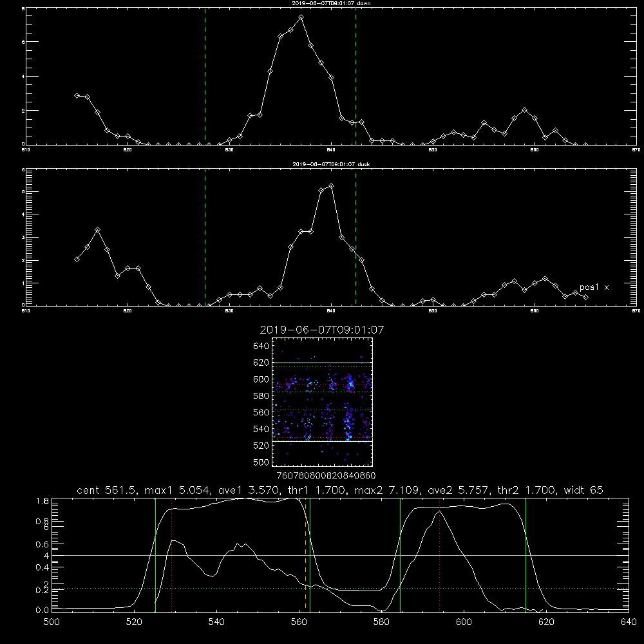Click the y-axis label 0.4 in bottom plot
This screenshot has height=644, width=644.
43,567
